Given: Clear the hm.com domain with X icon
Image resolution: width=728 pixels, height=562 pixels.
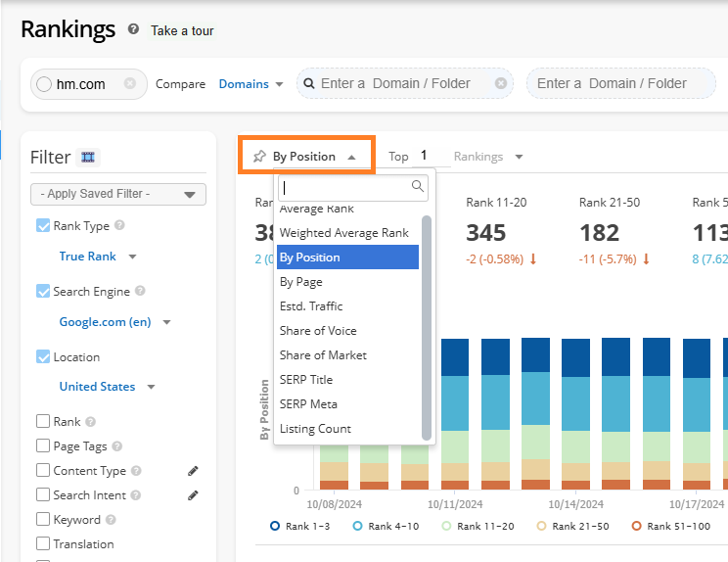Looking at the screenshot, I should tap(130, 84).
